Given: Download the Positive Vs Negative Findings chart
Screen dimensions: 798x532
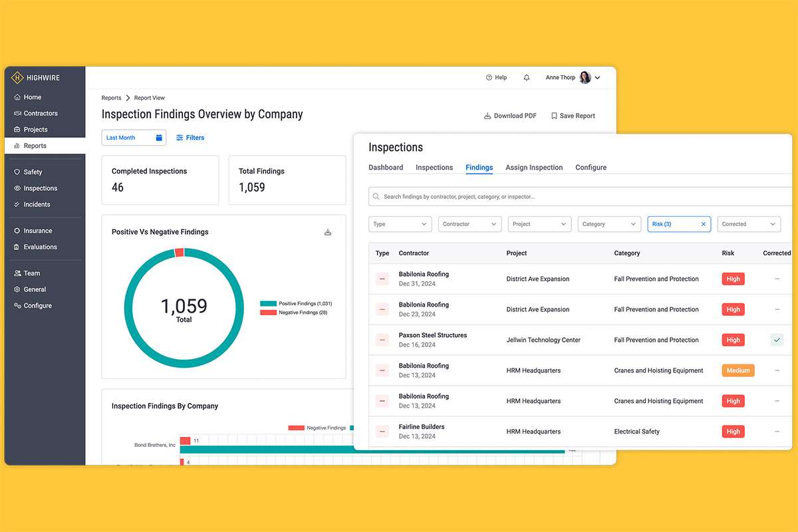Looking at the screenshot, I should coord(328,232).
